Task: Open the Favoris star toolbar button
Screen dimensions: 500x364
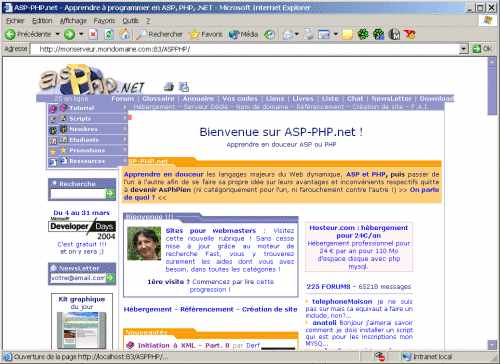Action: pos(206,34)
